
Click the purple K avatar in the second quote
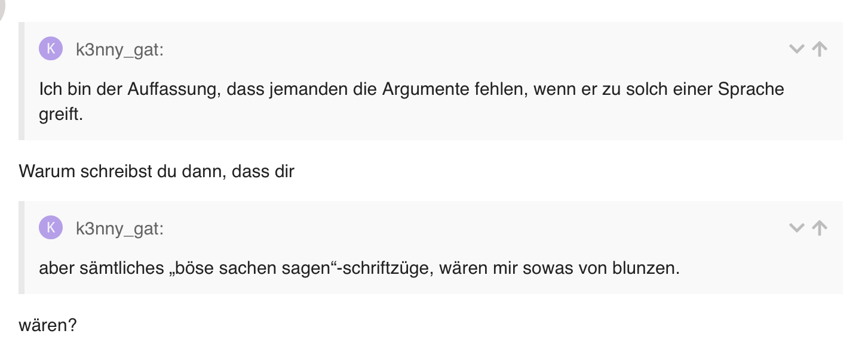(x=51, y=227)
